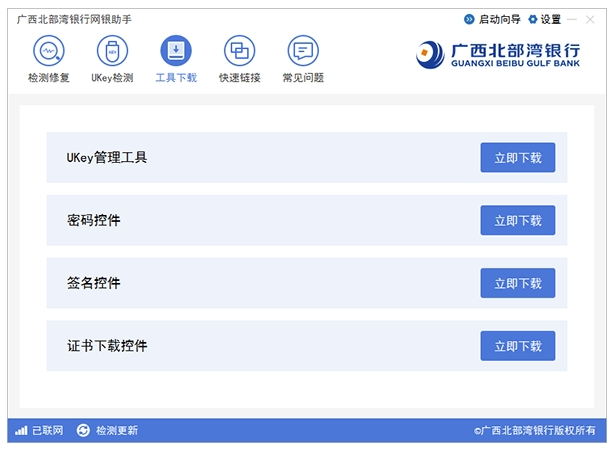Screen dimensions: 613x449
Task: Click the 设置 gear icon
Action: pos(532,19)
